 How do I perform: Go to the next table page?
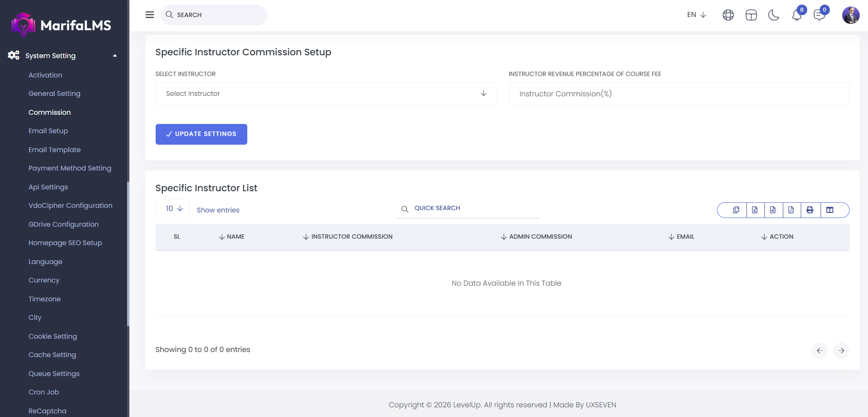pyautogui.click(x=841, y=351)
